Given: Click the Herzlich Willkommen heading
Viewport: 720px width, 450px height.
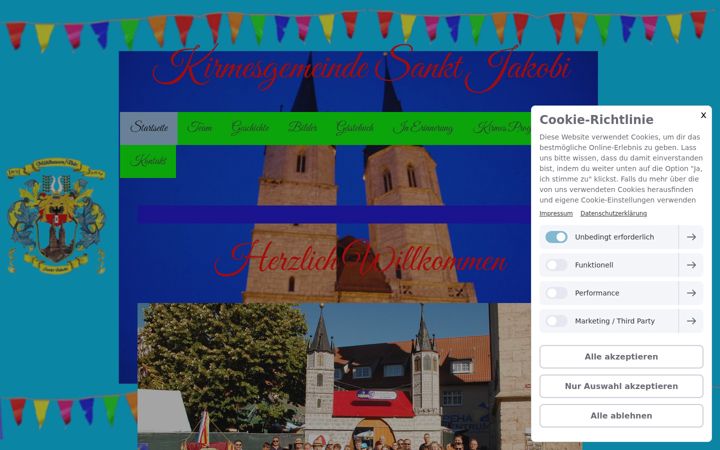Looking at the screenshot, I should [360, 259].
